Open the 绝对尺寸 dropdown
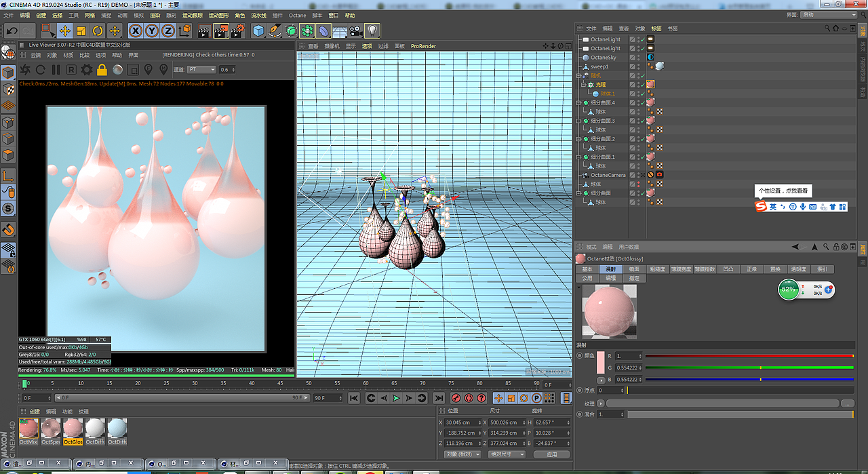This screenshot has width=868, height=474. click(x=507, y=454)
